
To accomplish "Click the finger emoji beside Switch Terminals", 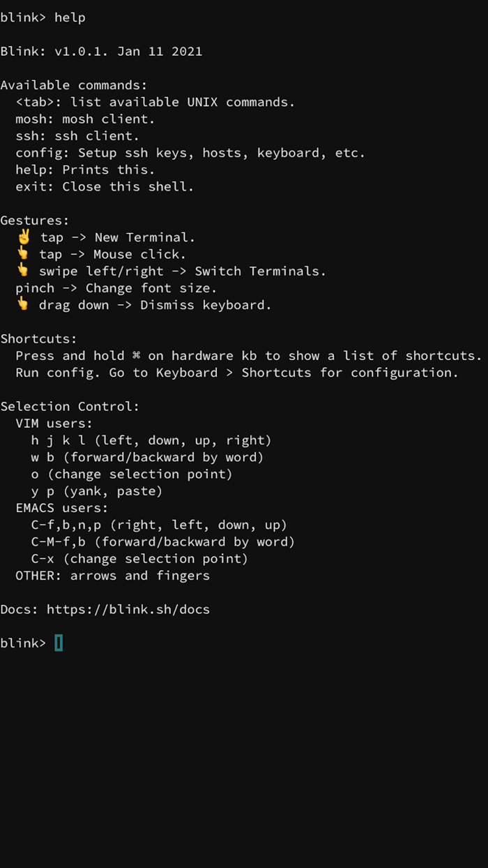I will pos(23,271).
